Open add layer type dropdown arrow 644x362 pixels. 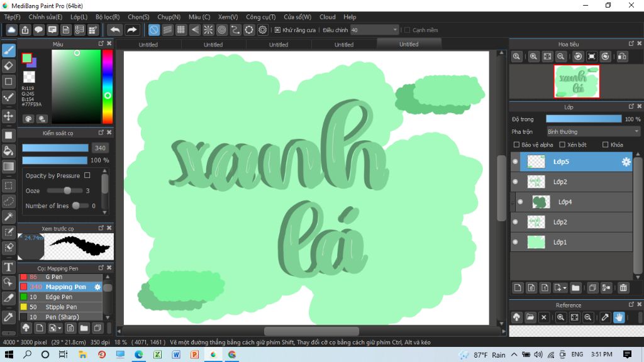coord(565,288)
